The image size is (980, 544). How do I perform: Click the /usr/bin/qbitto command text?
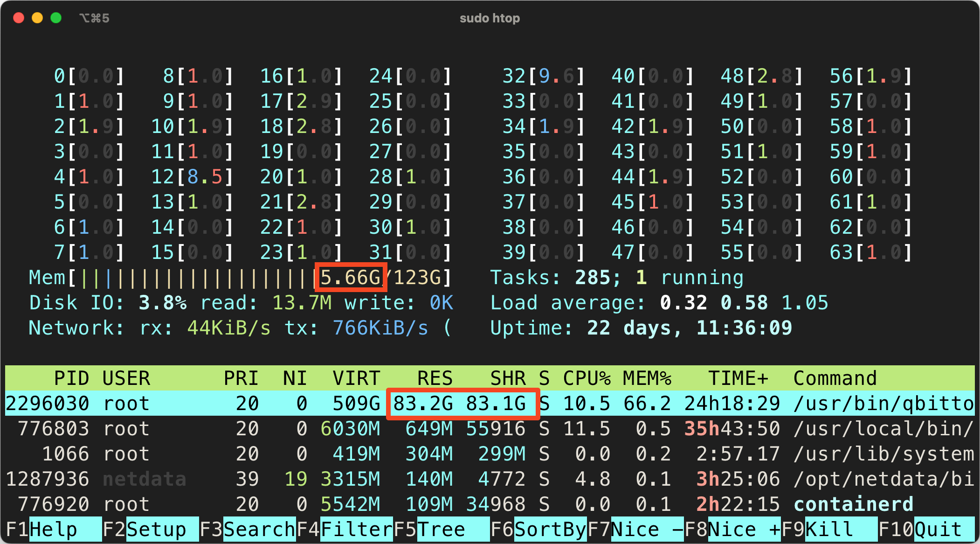click(884, 404)
